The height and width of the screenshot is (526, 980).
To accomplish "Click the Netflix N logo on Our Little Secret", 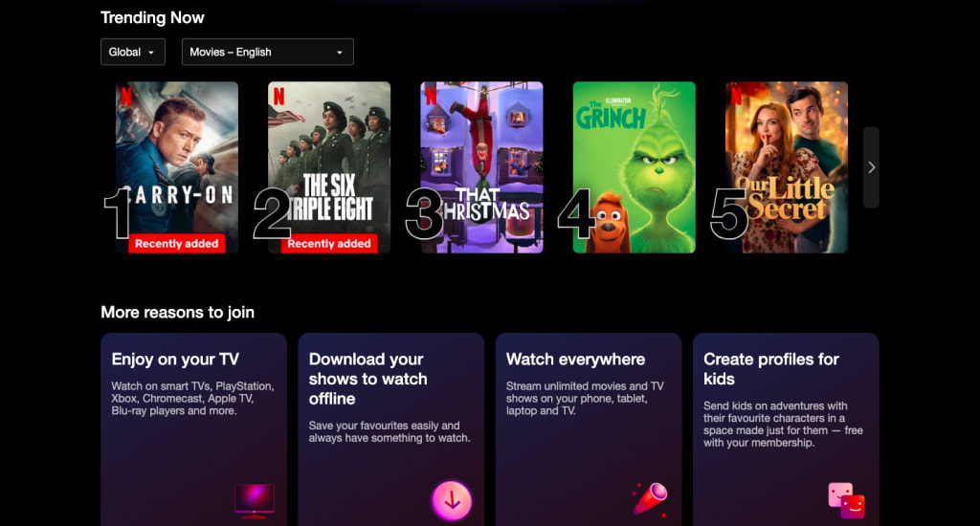I will click(x=736, y=97).
